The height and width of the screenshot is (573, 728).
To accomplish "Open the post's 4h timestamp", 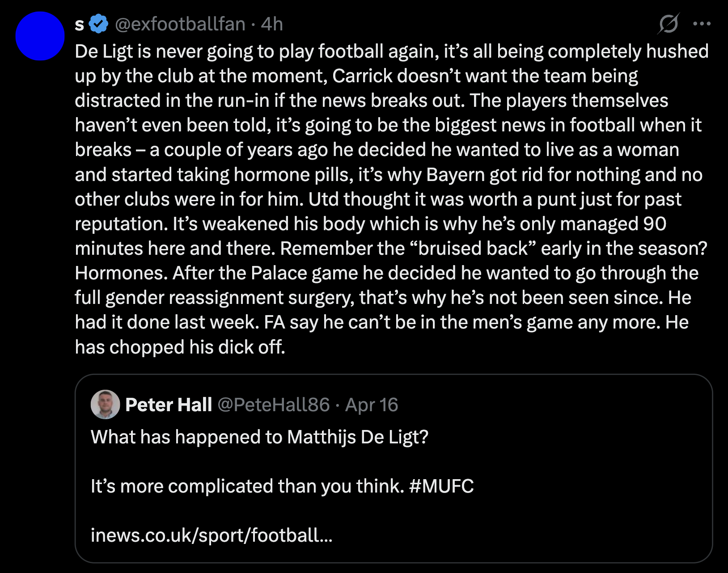I will click(272, 24).
